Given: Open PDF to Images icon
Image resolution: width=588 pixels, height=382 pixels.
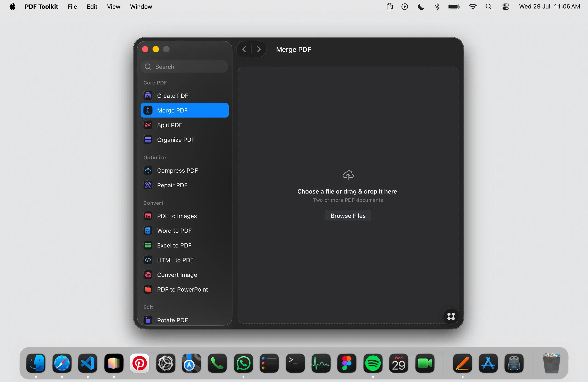Looking at the screenshot, I should pos(148,216).
